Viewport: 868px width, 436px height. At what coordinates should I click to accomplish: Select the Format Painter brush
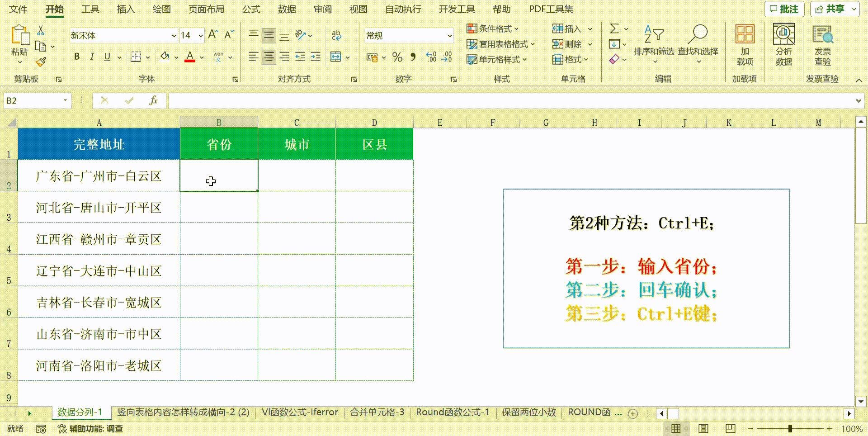(x=41, y=62)
